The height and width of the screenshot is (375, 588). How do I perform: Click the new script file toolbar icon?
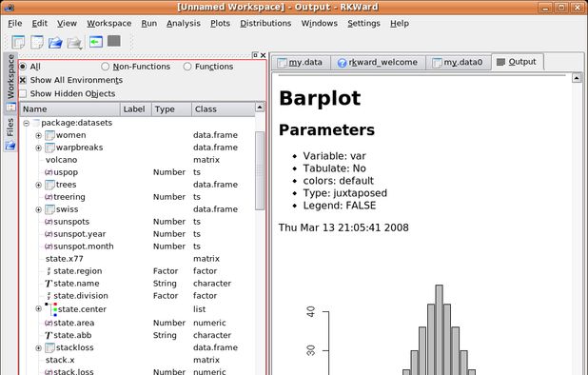(37, 42)
